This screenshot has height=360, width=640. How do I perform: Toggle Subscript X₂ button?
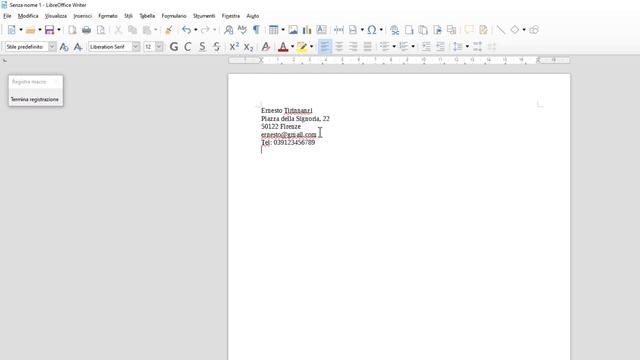(248, 47)
